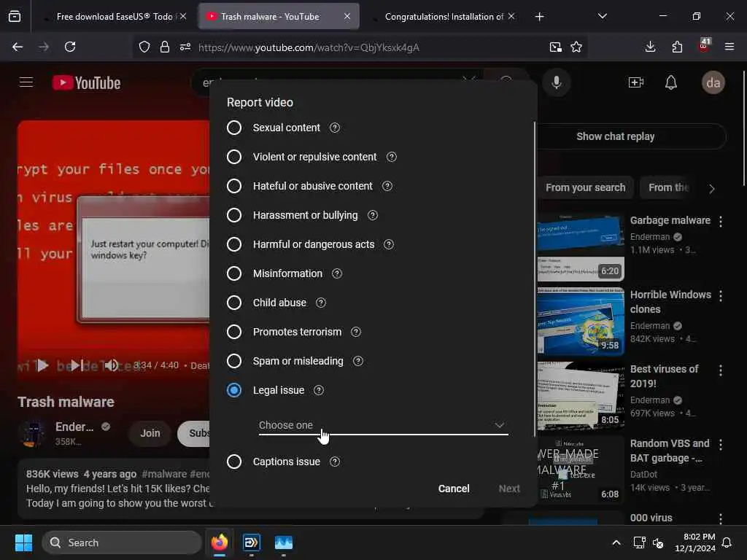Viewport: 747px width, 560px height.
Task: Open Windows Start menu
Action: pos(23,542)
